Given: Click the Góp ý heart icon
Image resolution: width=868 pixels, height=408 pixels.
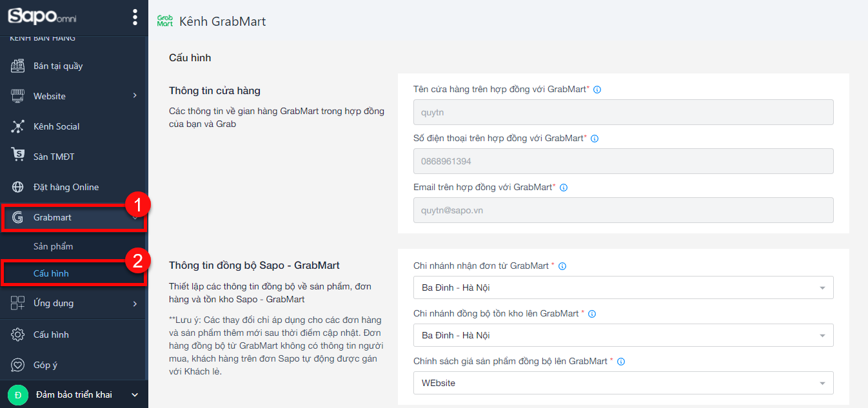Looking at the screenshot, I should pyautogui.click(x=17, y=365).
